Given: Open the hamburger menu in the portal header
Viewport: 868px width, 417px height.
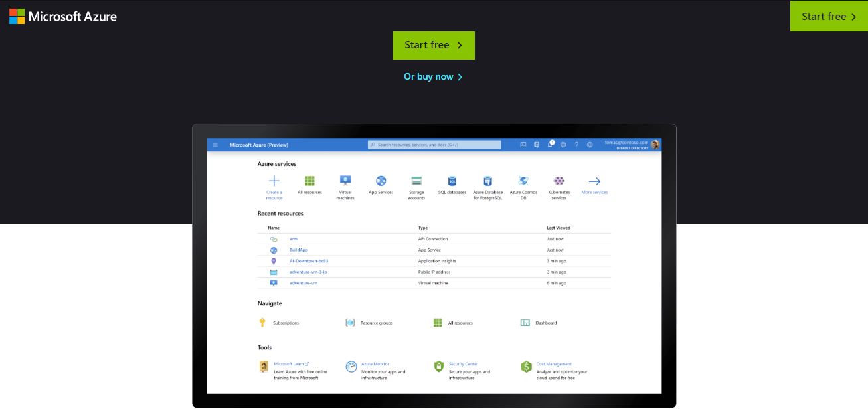Looking at the screenshot, I should pyautogui.click(x=215, y=145).
